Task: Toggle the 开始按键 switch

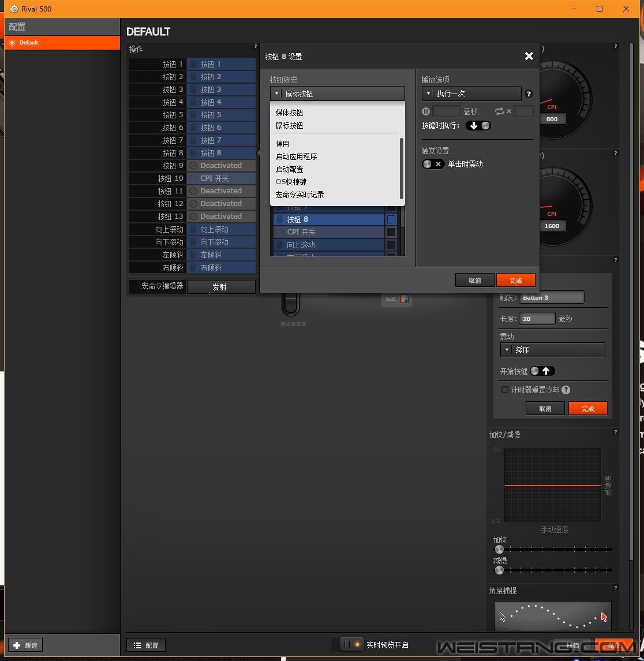Action: pos(542,371)
